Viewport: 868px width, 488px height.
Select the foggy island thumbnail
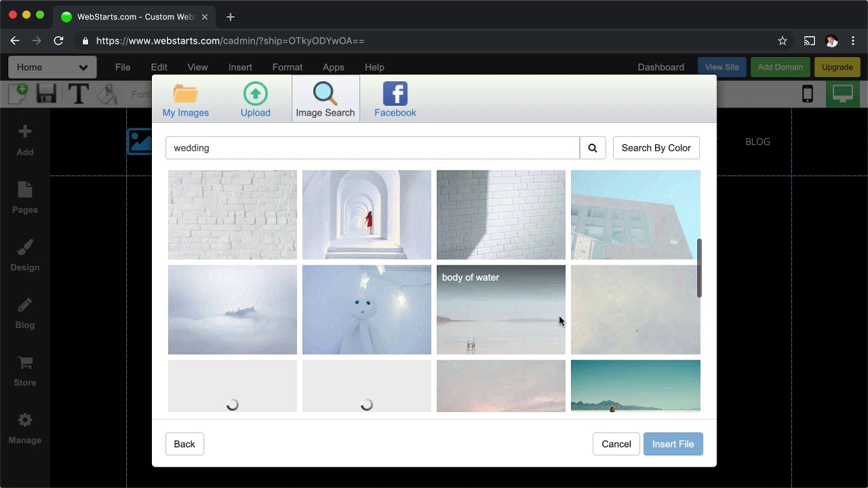(x=233, y=310)
